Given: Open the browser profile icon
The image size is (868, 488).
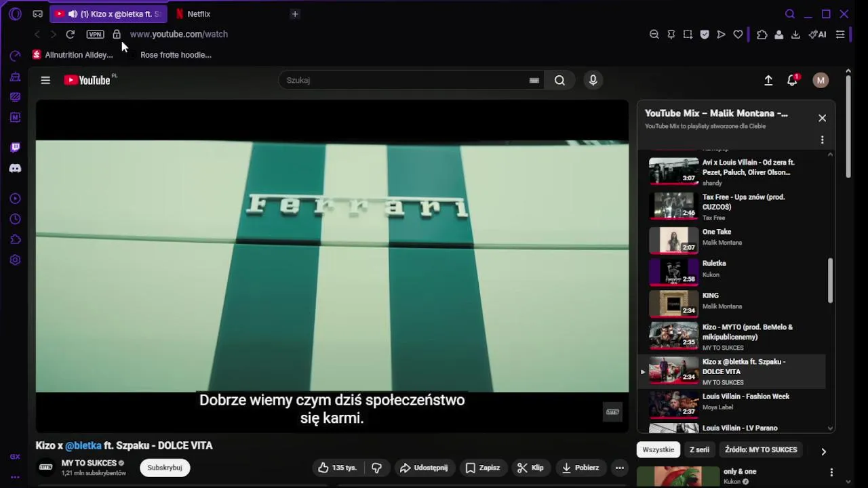Looking at the screenshot, I should [779, 34].
